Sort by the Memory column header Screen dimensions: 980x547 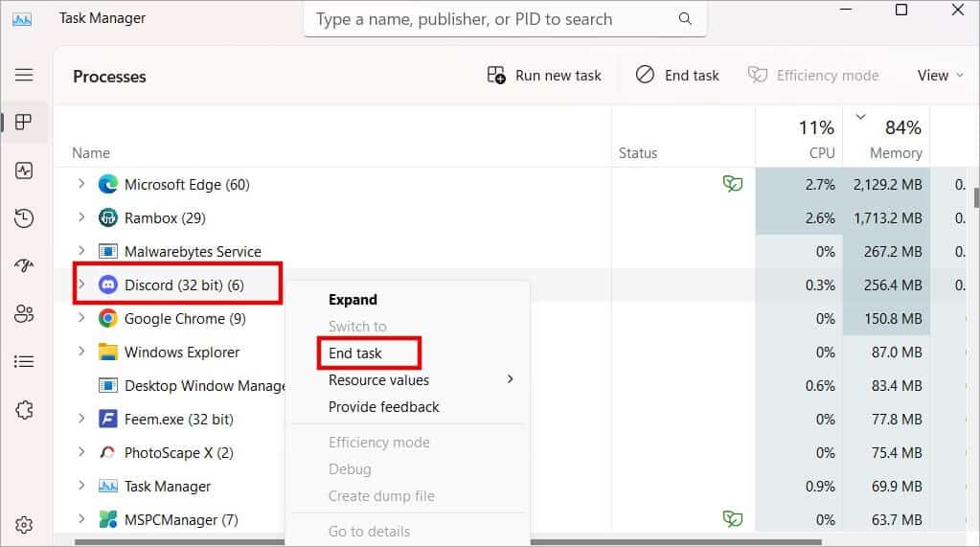pos(896,153)
